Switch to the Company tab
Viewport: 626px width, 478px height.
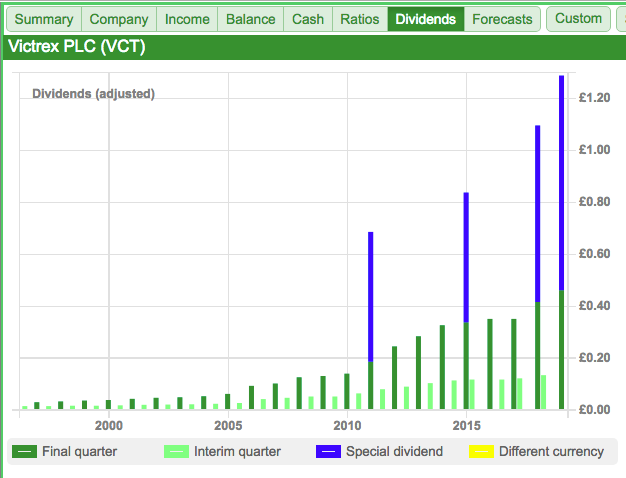pos(119,19)
